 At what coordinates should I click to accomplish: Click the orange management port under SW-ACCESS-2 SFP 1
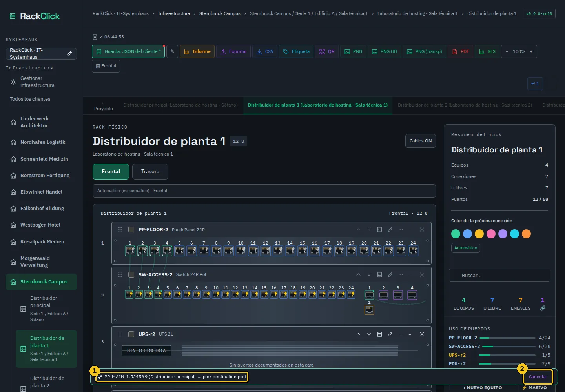point(369,310)
